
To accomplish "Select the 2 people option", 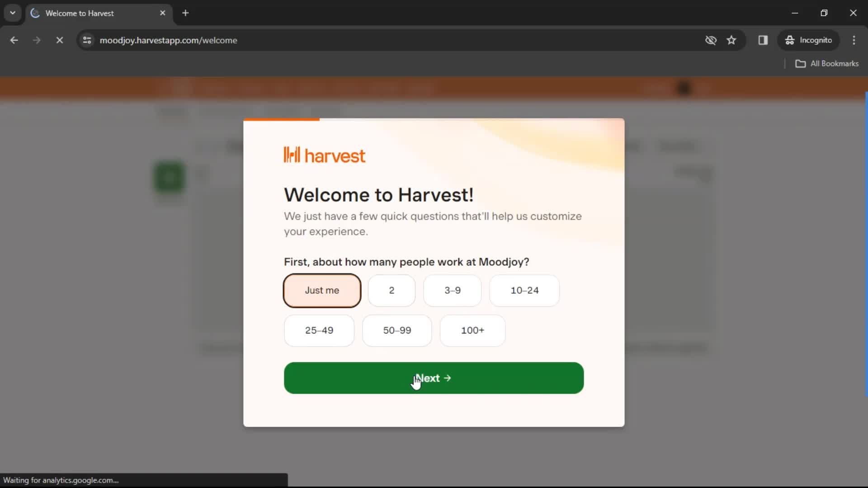I will [x=392, y=290].
